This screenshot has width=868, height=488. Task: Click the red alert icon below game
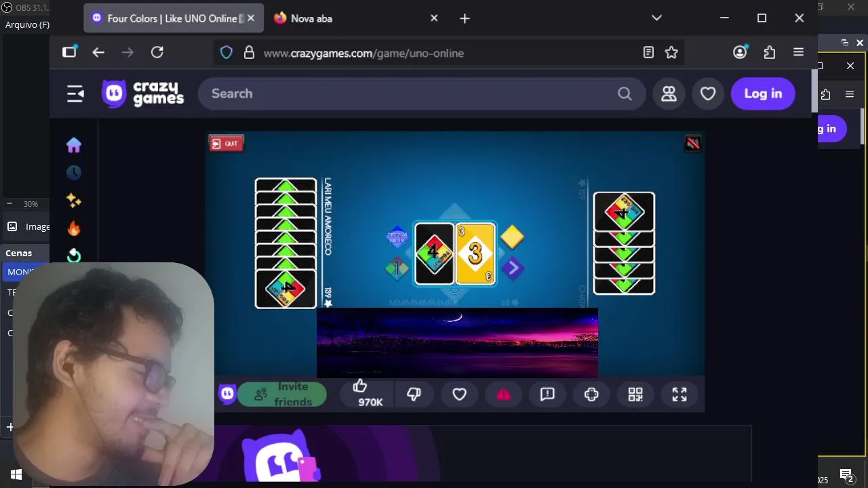pyautogui.click(x=503, y=394)
